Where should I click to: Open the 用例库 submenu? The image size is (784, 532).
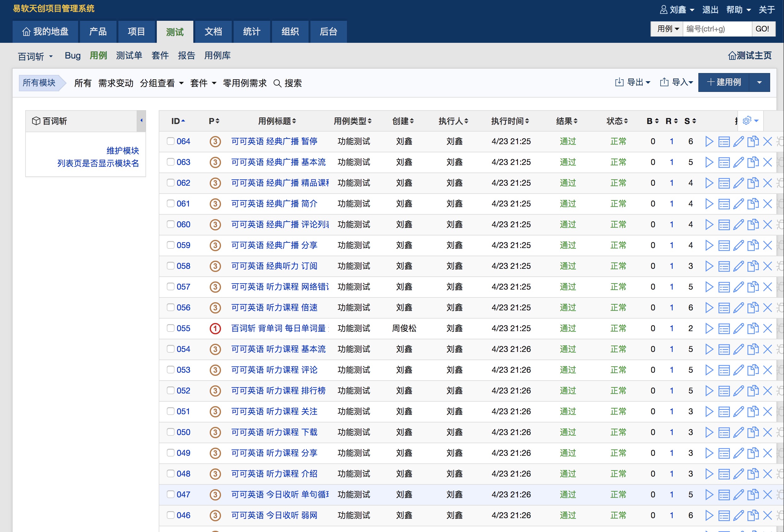coord(217,55)
